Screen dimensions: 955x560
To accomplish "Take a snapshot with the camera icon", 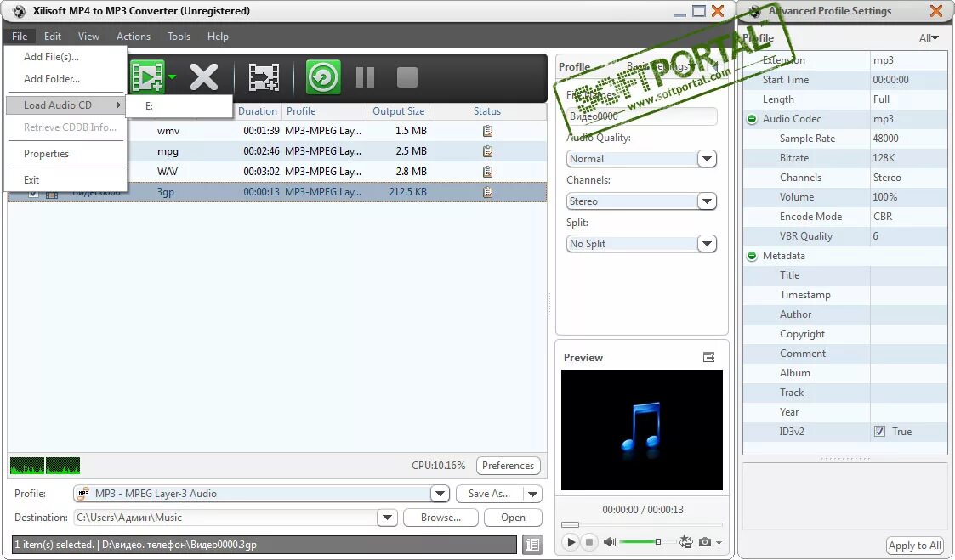I will pos(705,542).
